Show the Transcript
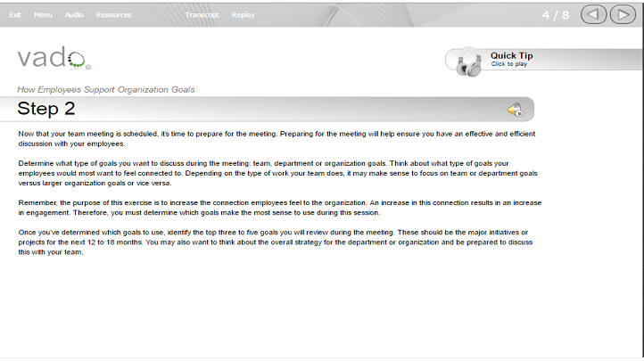 coord(202,15)
